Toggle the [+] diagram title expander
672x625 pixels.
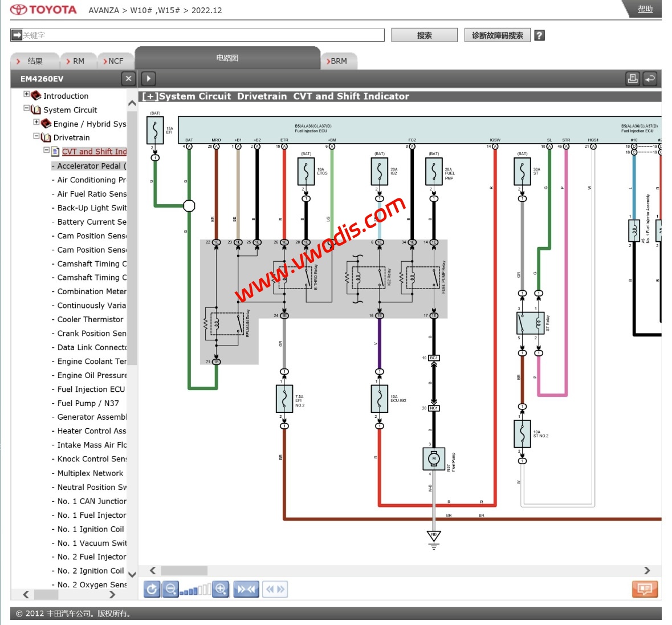point(150,96)
